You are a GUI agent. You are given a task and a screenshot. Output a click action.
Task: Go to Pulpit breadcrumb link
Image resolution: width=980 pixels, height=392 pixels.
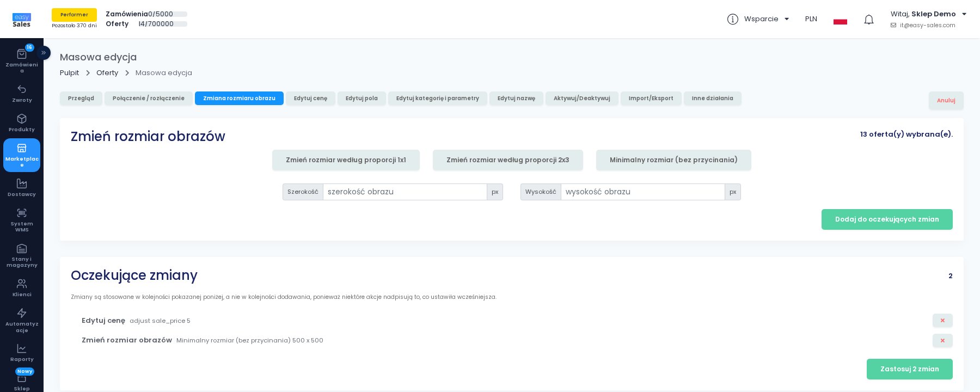pyautogui.click(x=70, y=73)
